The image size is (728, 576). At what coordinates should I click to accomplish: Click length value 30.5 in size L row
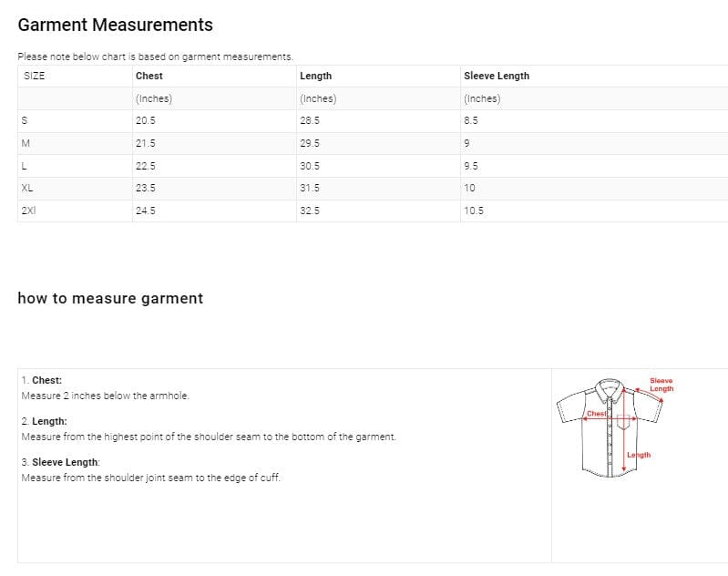tap(310, 166)
